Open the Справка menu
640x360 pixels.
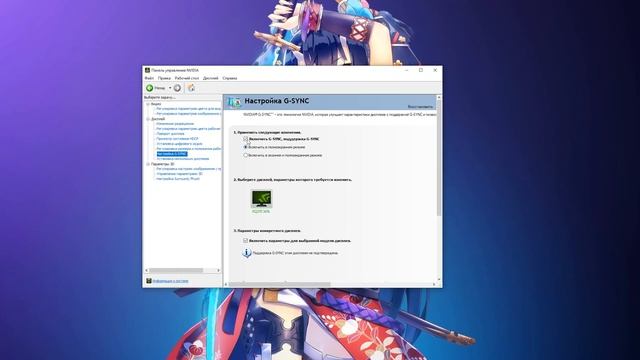coord(230,78)
